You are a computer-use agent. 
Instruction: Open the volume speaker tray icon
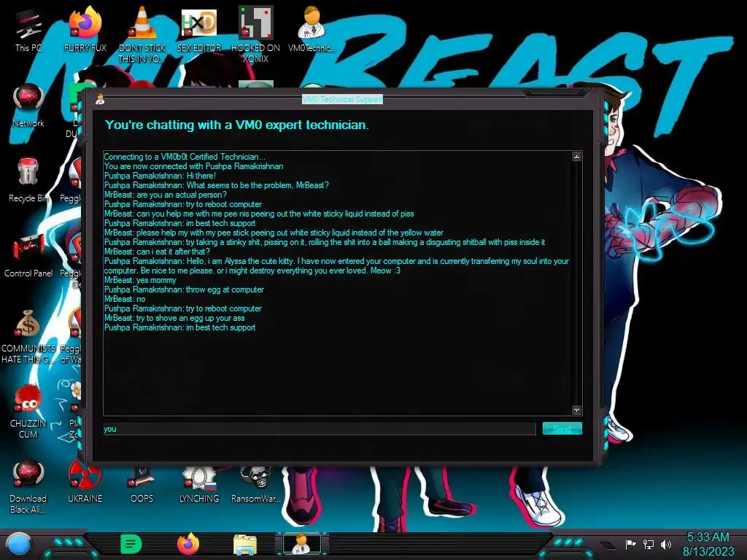[x=666, y=544]
